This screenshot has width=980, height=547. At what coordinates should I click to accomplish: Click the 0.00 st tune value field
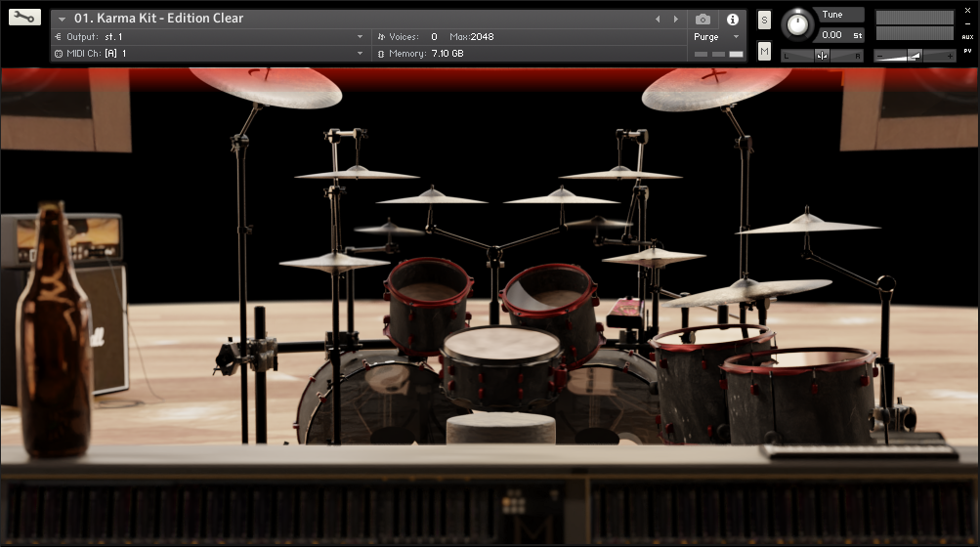point(832,35)
